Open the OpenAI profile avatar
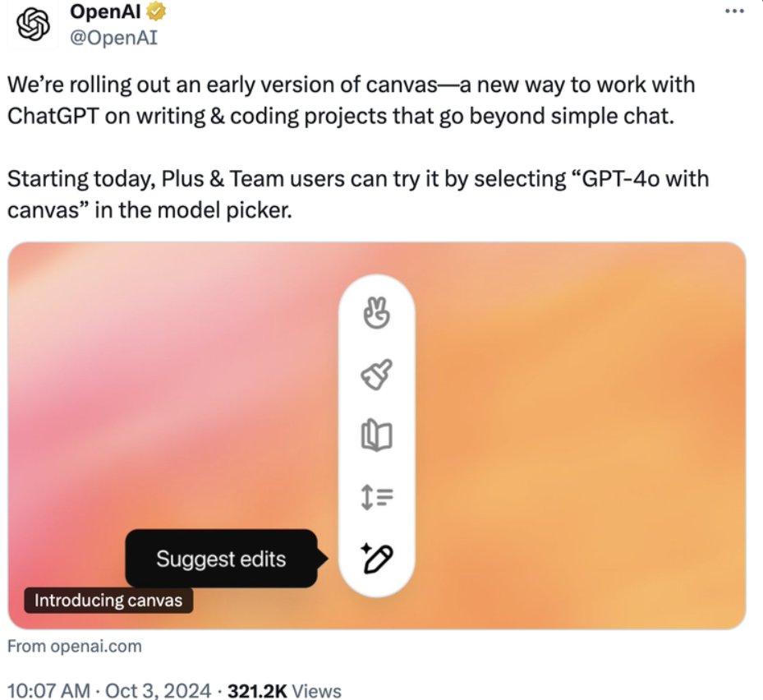763x700 pixels. pyautogui.click(x=34, y=26)
